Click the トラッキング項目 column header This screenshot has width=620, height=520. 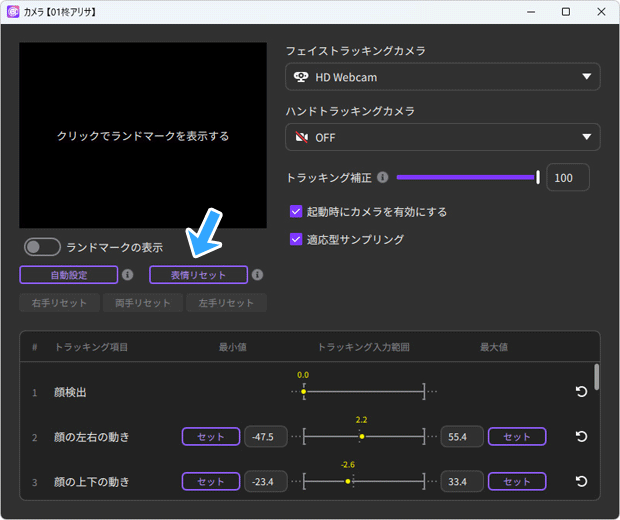pyautogui.click(x=91, y=347)
